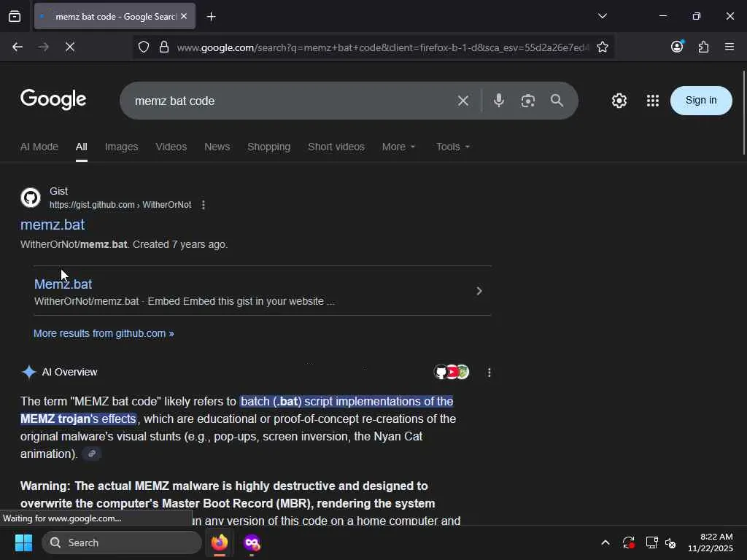Open More results from github.com
The height and width of the screenshot is (560, 747).
[x=104, y=333]
